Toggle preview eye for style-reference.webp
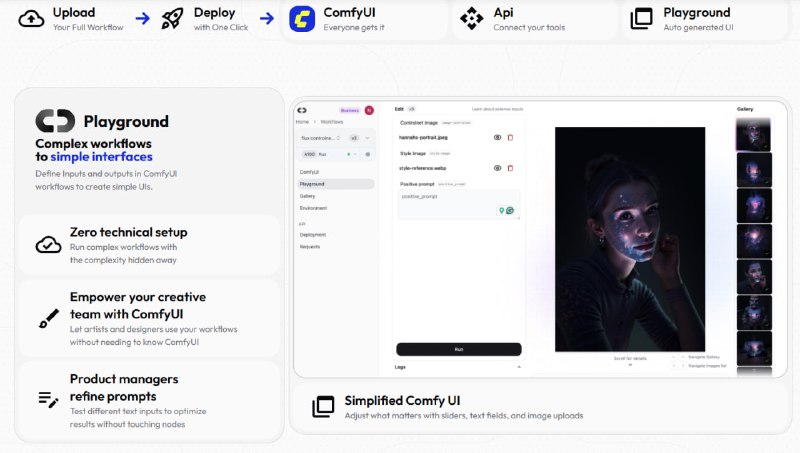The width and height of the screenshot is (800, 453). 497,168
